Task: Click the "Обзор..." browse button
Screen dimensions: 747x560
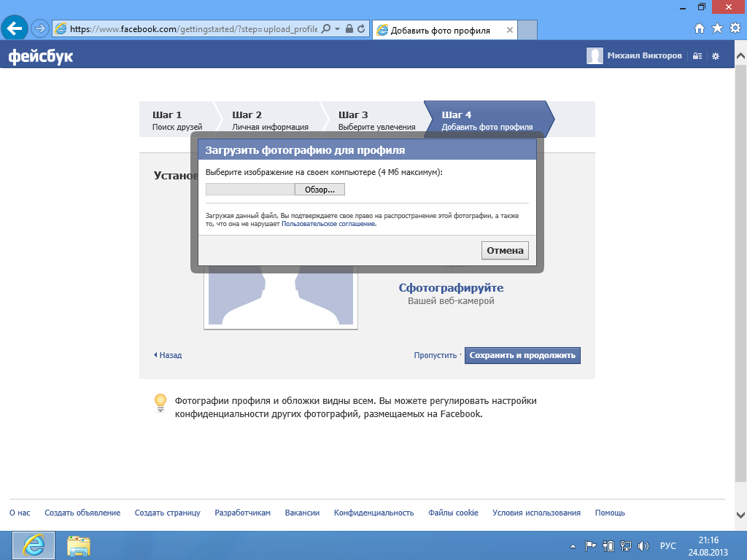Action: click(320, 190)
